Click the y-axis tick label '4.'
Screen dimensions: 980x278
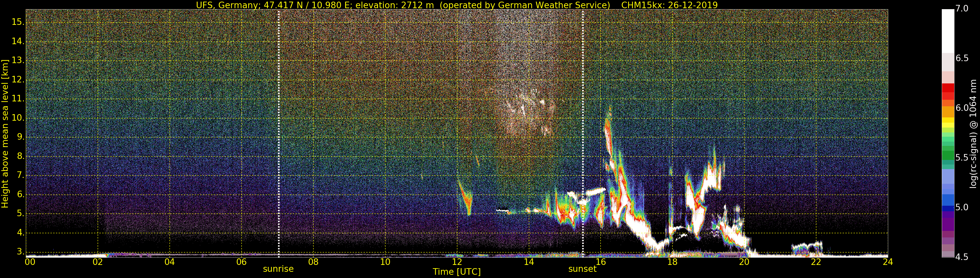[x=21, y=233]
